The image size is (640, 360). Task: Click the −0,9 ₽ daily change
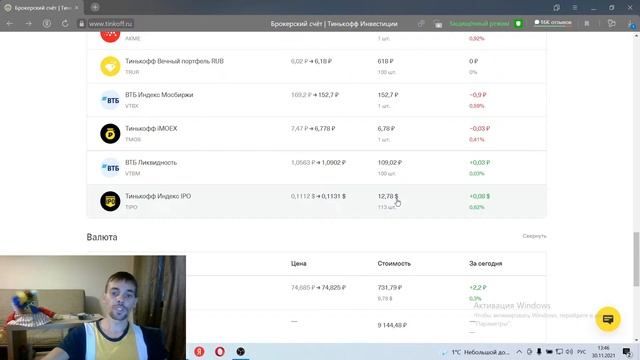478,95
